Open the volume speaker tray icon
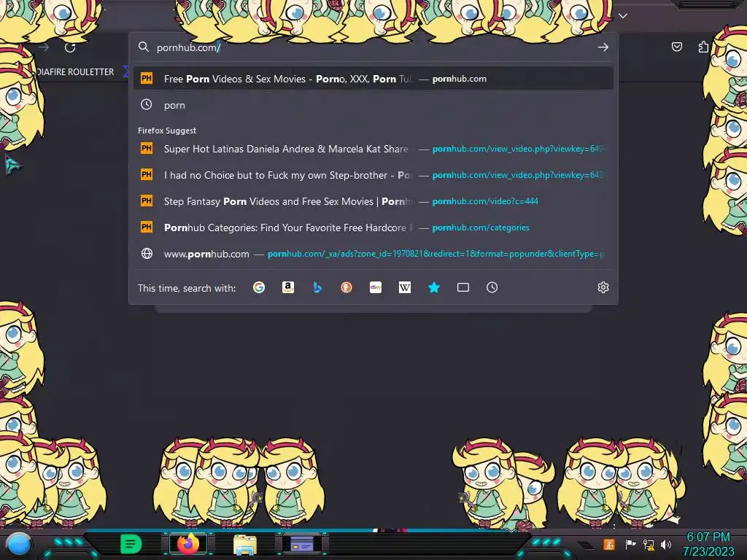This screenshot has width=747, height=560. (666, 544)
